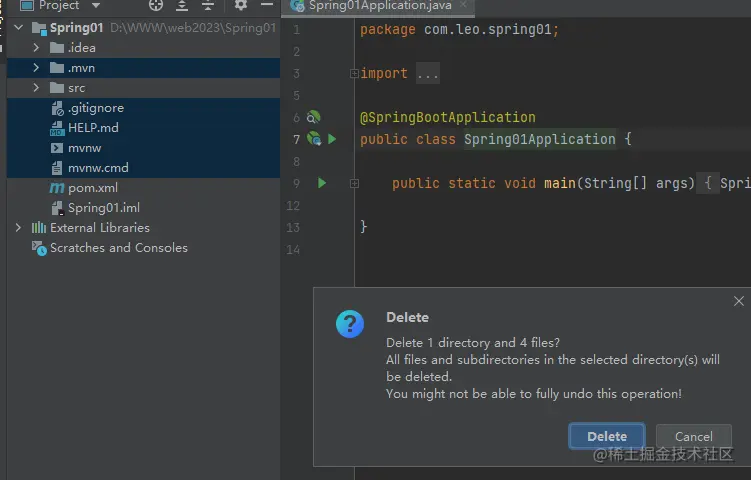
Task: Click the External Libraries icon
Action: click(39, 228)
